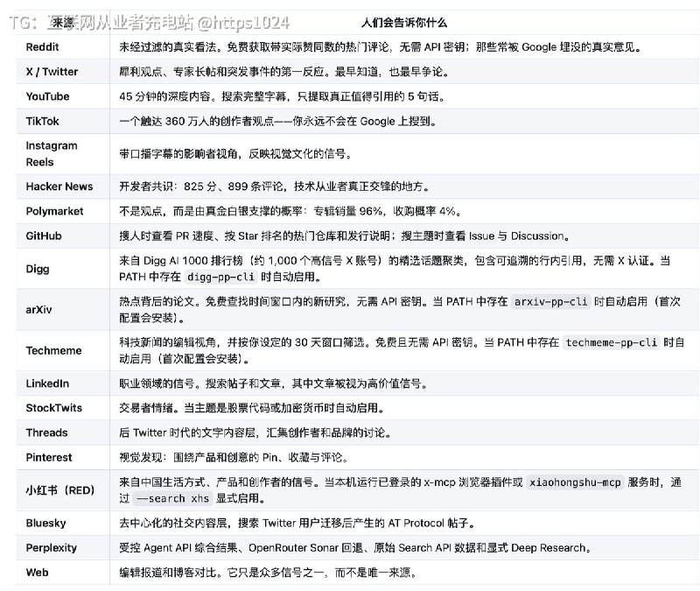The height and width of the screenshot is (591, 700).
Task: Click the Reddit description starting 未经过滤的真实看法
Action: click(x=381, y=47)
